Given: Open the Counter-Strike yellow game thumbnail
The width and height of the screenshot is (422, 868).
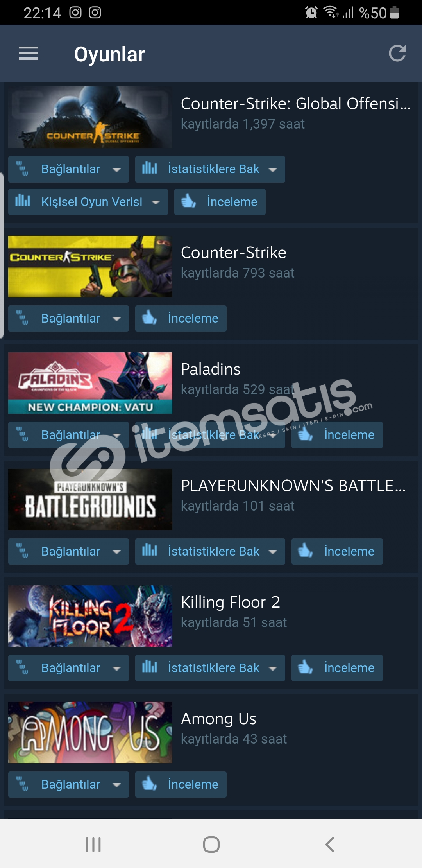Looking at the screenshot, I should coord(90,266).
